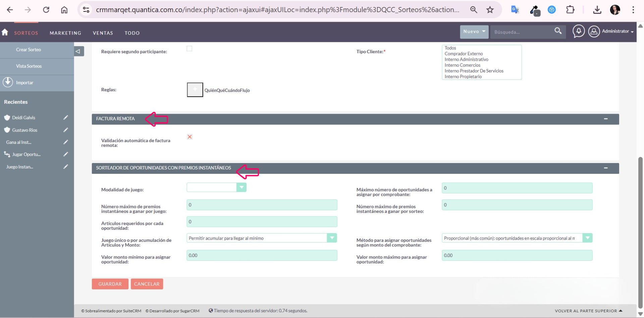Screen dimensions: 644x318
Task: Click the SuiteCRM home icon
Action: [5, 32]
